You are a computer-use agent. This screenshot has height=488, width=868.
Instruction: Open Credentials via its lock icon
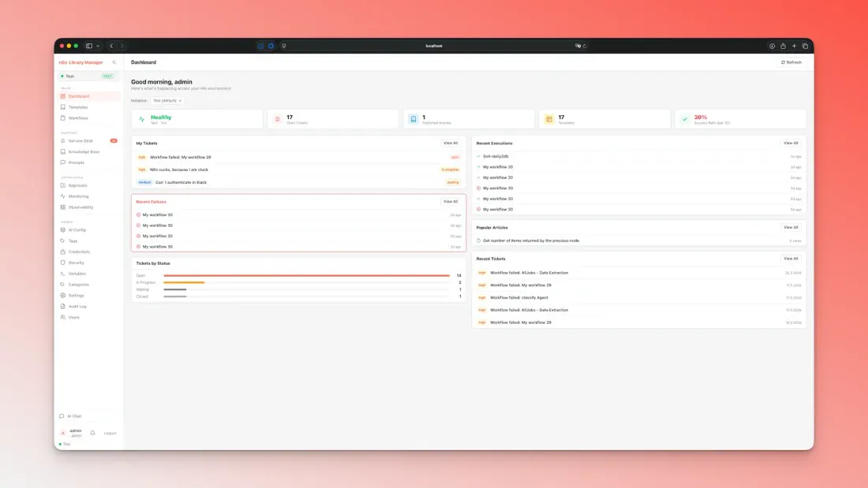pos(62,251)
